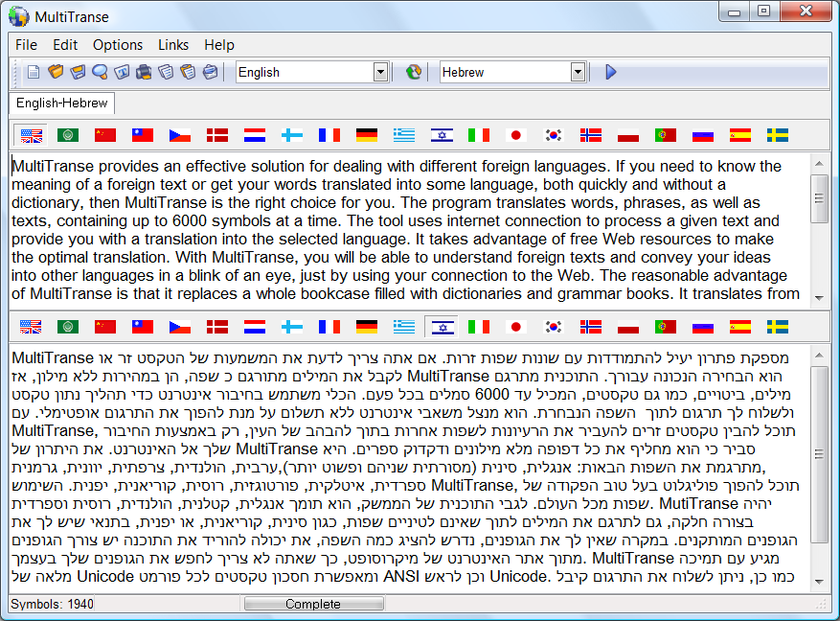Screen dimensions: 840x621
Task: Toggle the Swedish flag in the target row
Action: [778, 327]
